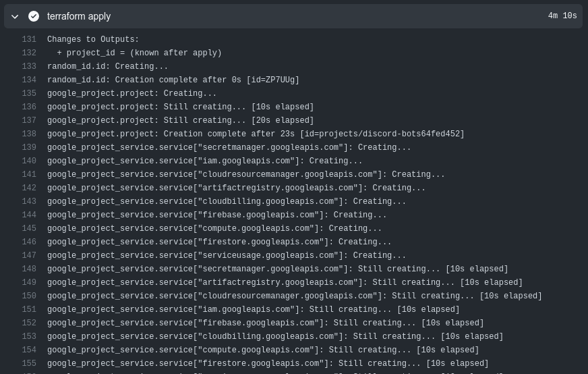588x374 pixels.
Task: Select log line number 134
Action: coord(29,80)
